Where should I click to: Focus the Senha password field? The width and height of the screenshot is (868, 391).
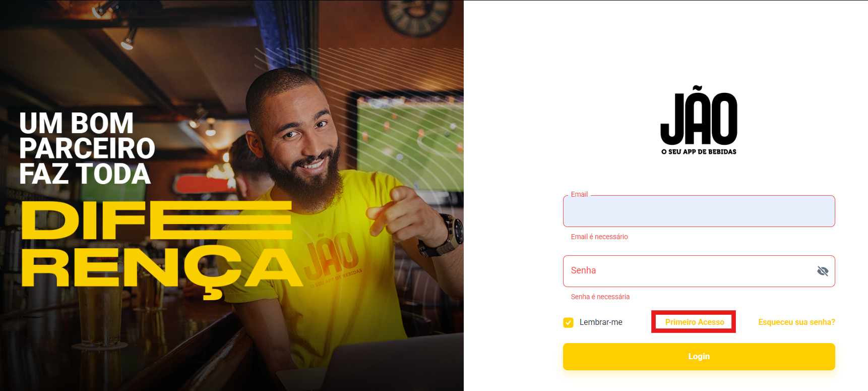point(699,271)
